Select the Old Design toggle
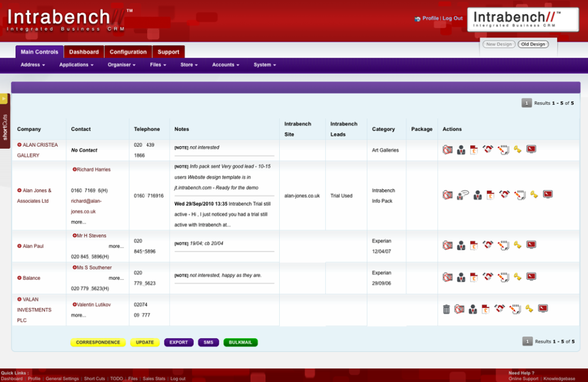 [x=533, y=44]
